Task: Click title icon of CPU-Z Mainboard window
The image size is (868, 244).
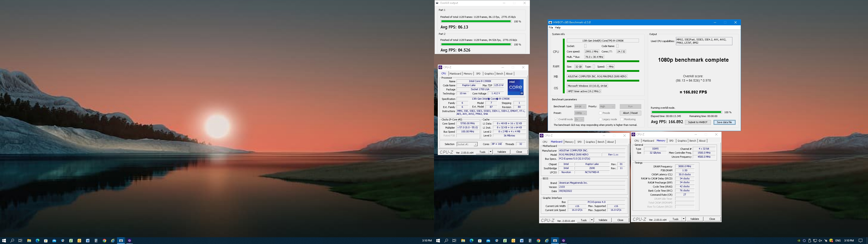Action: [542, 136]
